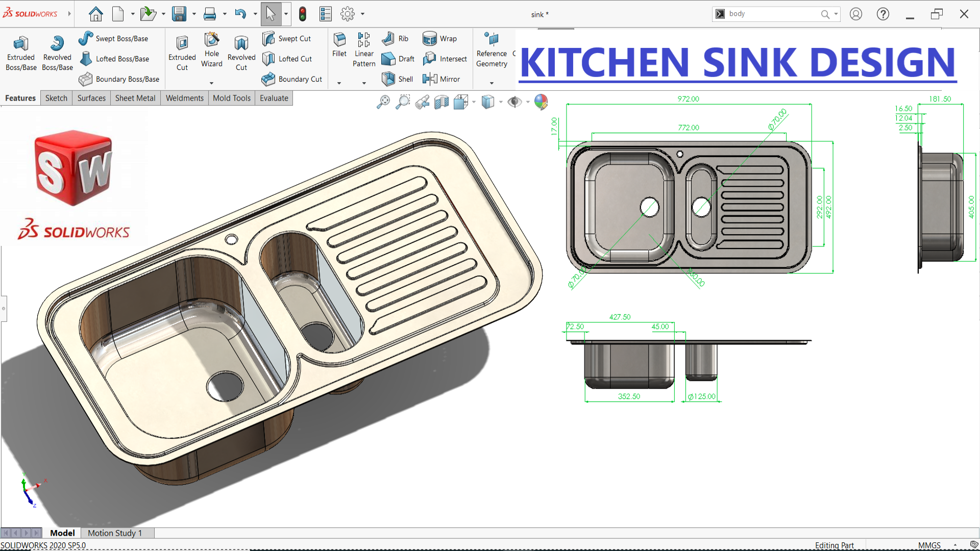Open the Options gear dropdown arrow
Image resolution: width=980 pixels, height=551 pixels.
click(x=363, y=14)
